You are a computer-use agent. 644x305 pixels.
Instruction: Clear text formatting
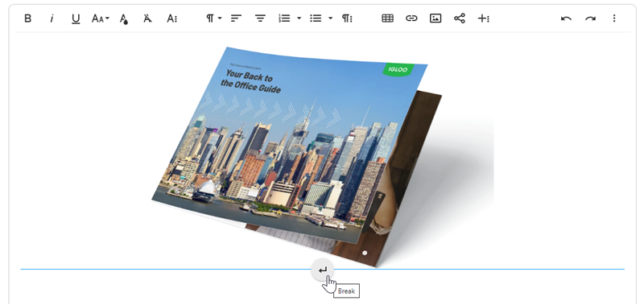[x=147, y=19]
